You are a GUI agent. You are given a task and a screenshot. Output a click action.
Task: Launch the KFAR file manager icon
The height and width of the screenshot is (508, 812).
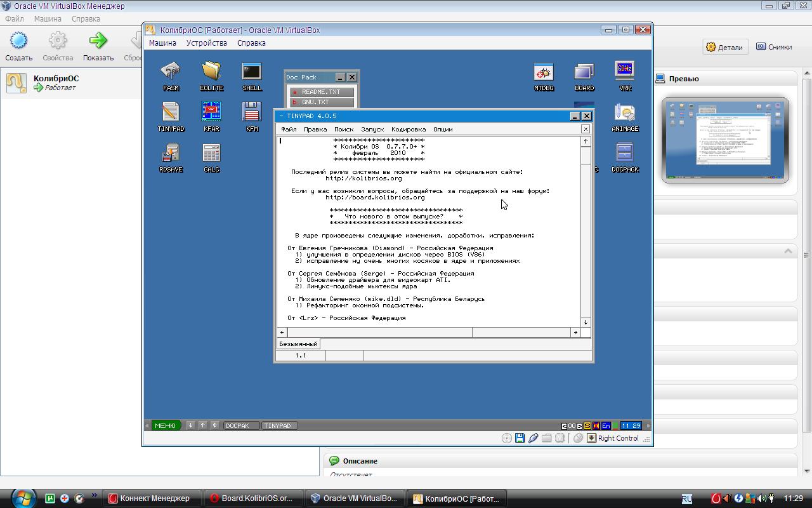[211, 112]
